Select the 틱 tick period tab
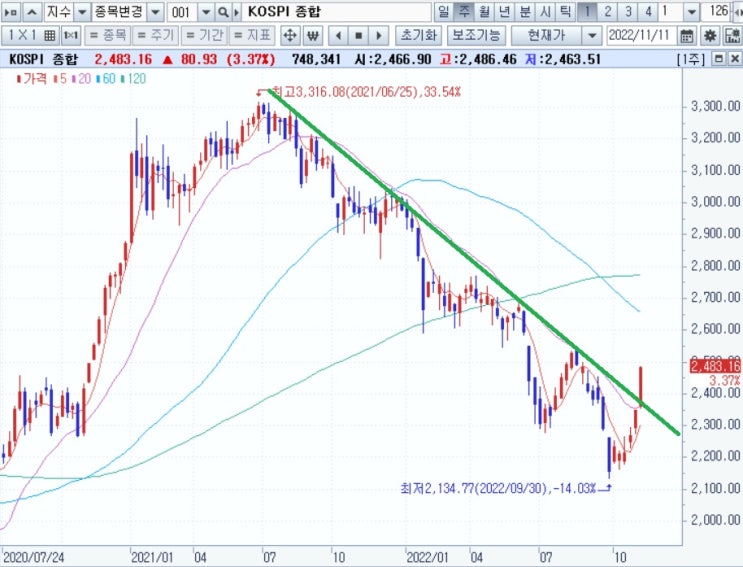 pyautogui.click(x=565, y=11)
